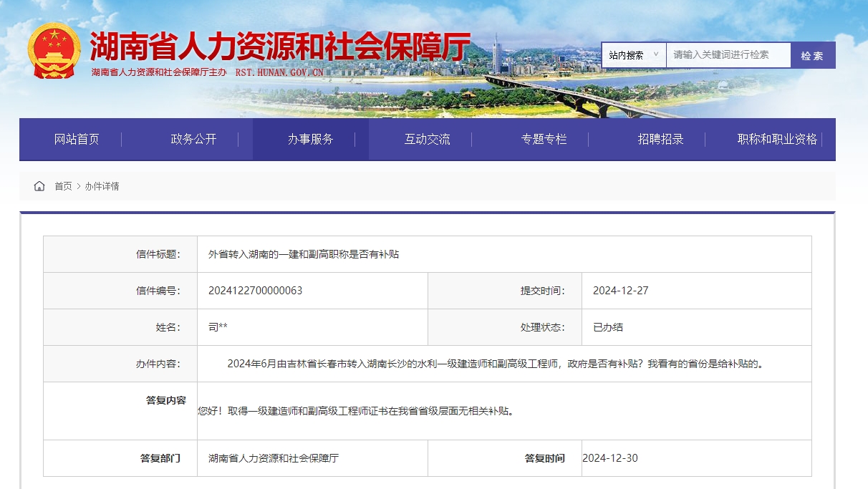This screenshot has height=489, width=868.
Task: Click the letter title about 一建和副高职称 subsidy
Action: 304,254
